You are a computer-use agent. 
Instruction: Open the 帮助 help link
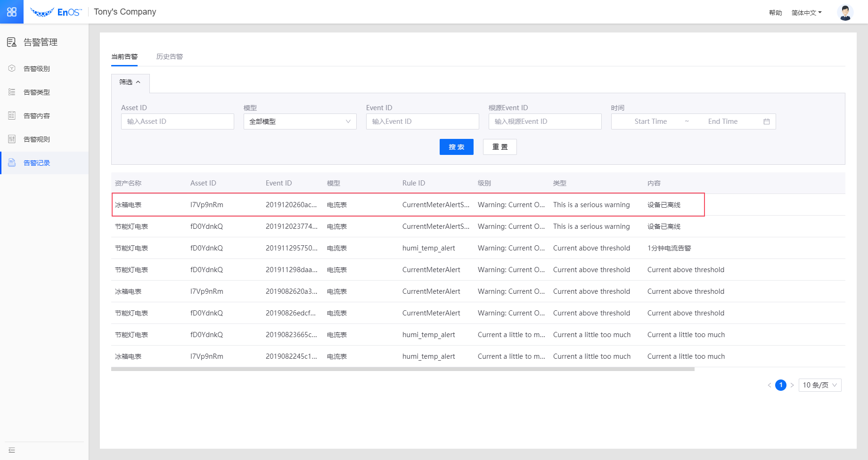click(x=776, y=13)
